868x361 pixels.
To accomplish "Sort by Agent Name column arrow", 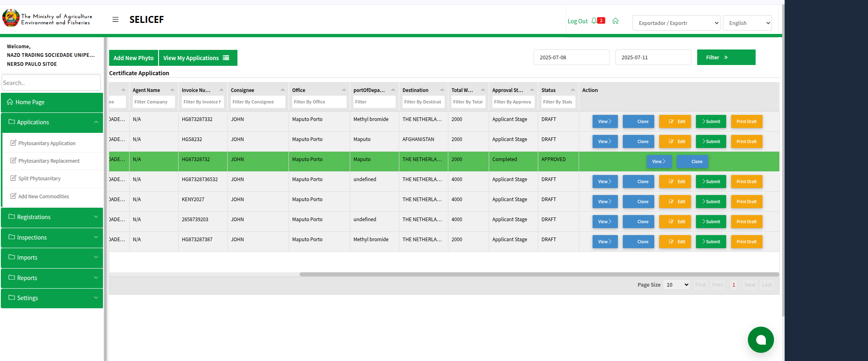I will tap(172, 90).
